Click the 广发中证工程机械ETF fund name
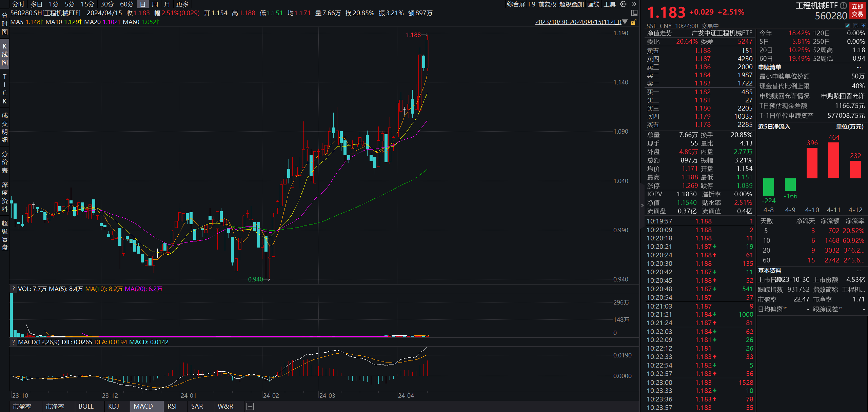The width and height of the screenshot is (868, 412). [x=722, y=33]
